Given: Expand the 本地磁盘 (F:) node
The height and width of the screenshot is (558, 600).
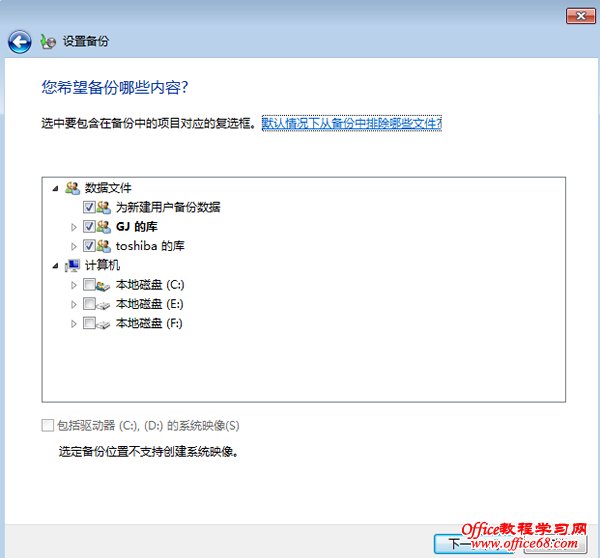Looking at the screenshot, I should pyautogui.click(x=74, y=324).
